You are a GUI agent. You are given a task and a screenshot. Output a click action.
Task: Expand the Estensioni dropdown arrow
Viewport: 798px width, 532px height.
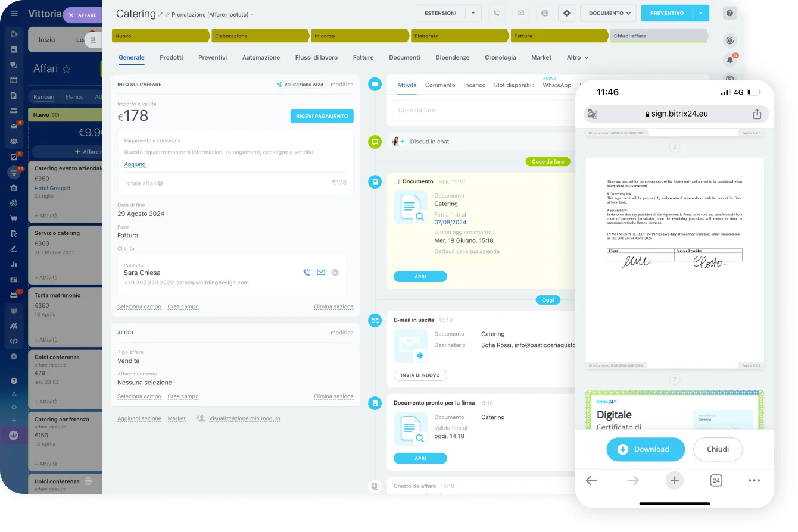click(473, 13)
